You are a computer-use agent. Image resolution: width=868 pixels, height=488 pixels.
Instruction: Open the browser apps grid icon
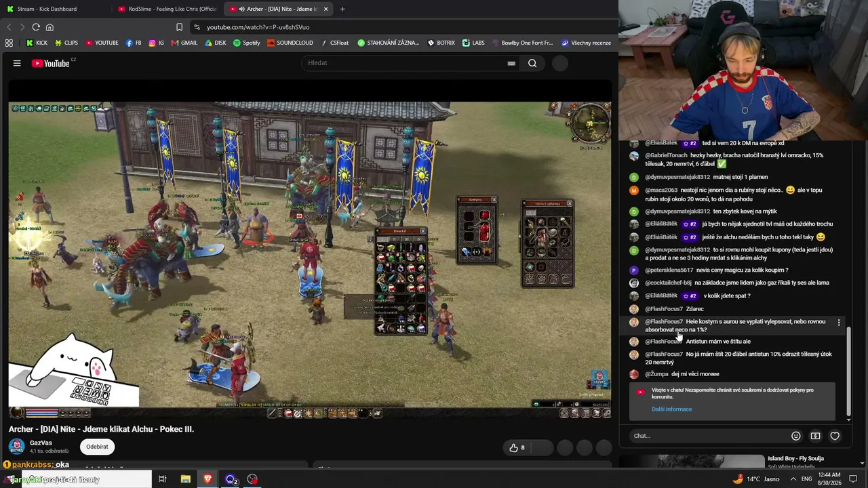tap(9, 43)
